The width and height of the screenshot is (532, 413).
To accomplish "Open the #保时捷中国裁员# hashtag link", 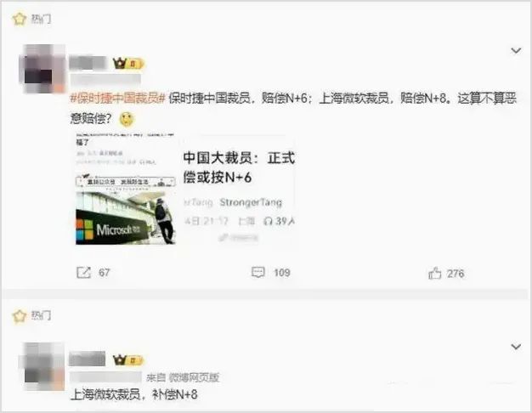I will coord(118,99).
